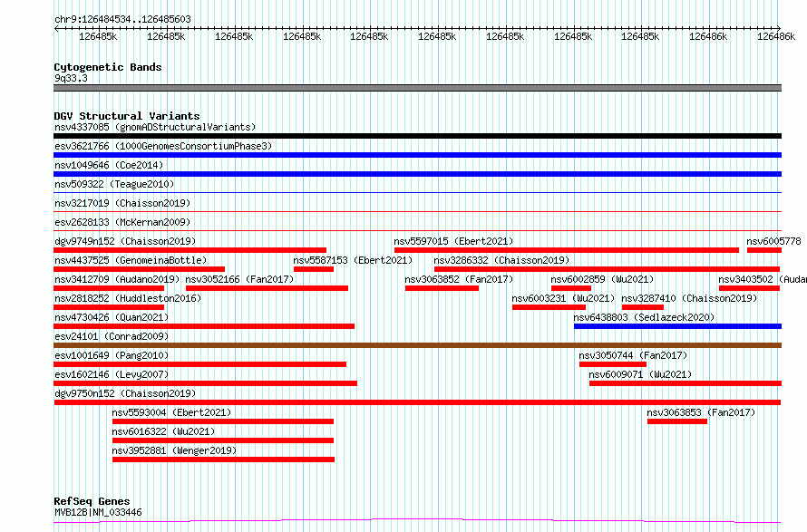Open the nsv1049646 Coe2014 variant
Image resolution: width=807 pixels, height=532 pixels.
[x=109, y=165]
